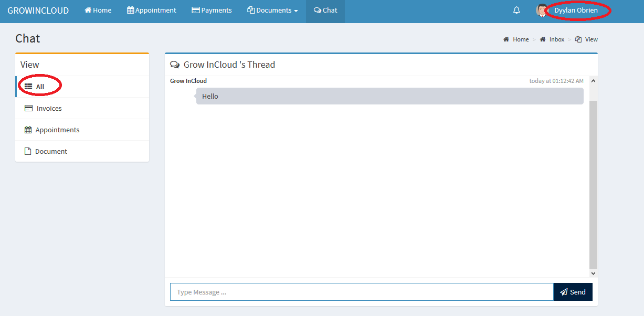Click the list icon beside All
The height and width of the screenshot is (316, 644).
tap(28, 87)
